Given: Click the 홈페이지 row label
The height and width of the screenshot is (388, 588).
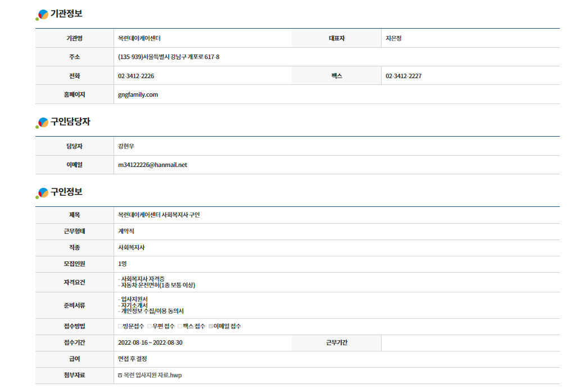Looking at the screenshot, I should [74, 94].
